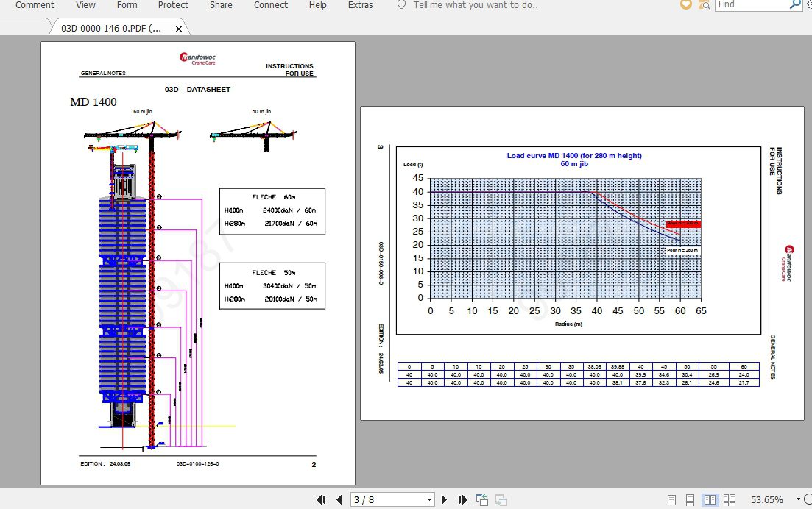Advance to the next page
Image resolution: width=812 pixels, height=509 pixels.
pos(444,500)
